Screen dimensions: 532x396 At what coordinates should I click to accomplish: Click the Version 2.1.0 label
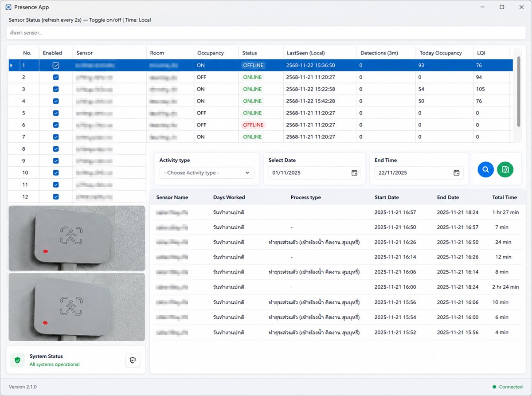23,387
